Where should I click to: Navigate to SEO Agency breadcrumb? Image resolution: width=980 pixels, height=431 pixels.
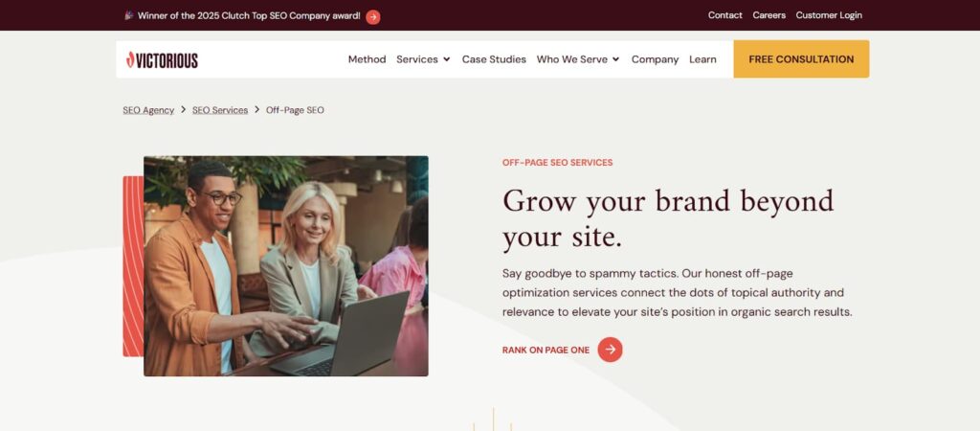(x=148, y=110)
